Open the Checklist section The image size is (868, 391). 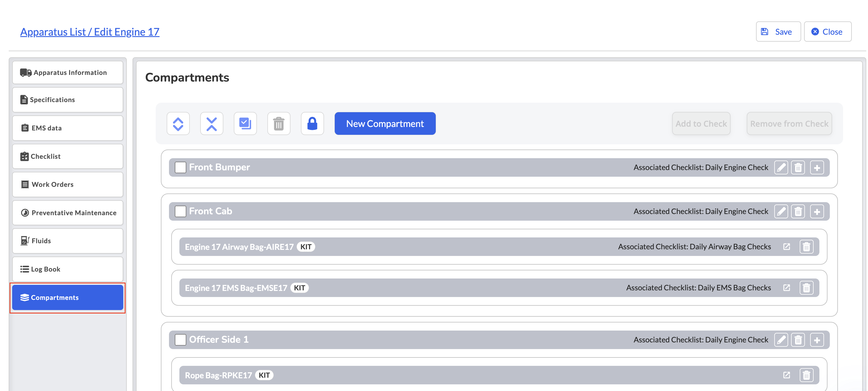[x=68, y=156]
